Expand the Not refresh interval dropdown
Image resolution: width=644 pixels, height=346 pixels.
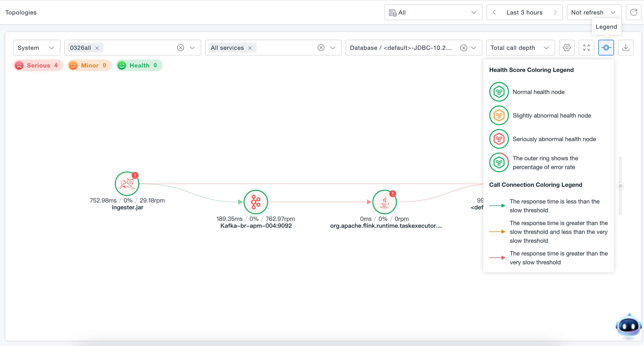[594, 12]
